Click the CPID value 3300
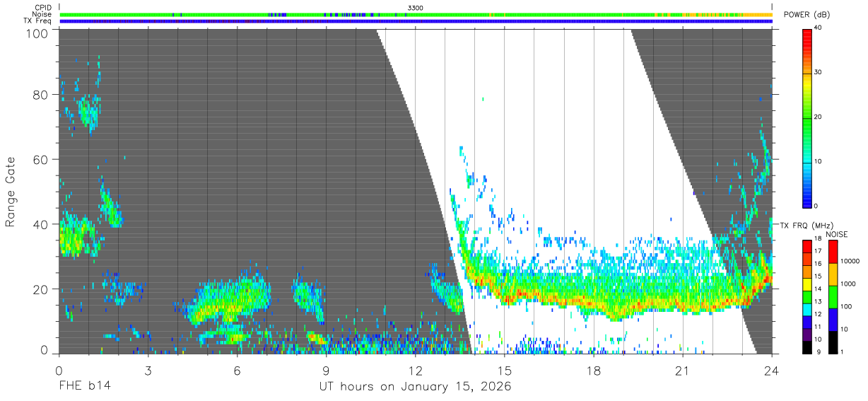The width and height of the screenshot is (868, 401). coord(416,8)
